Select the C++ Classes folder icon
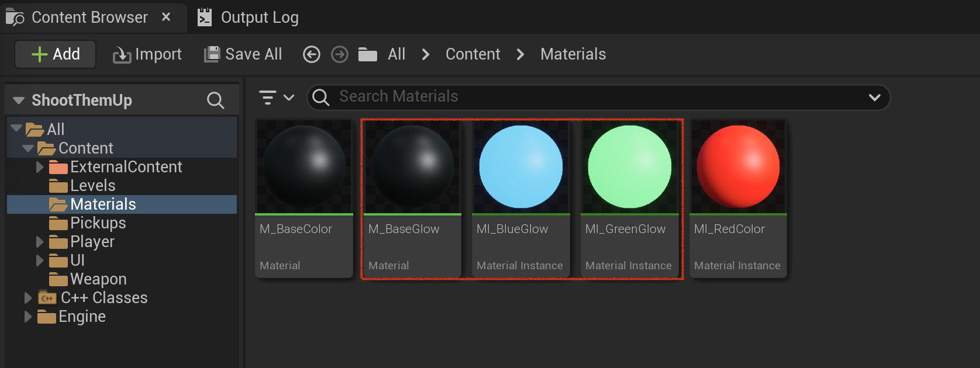This screenshot has height=368, width=980. (47, 298)
